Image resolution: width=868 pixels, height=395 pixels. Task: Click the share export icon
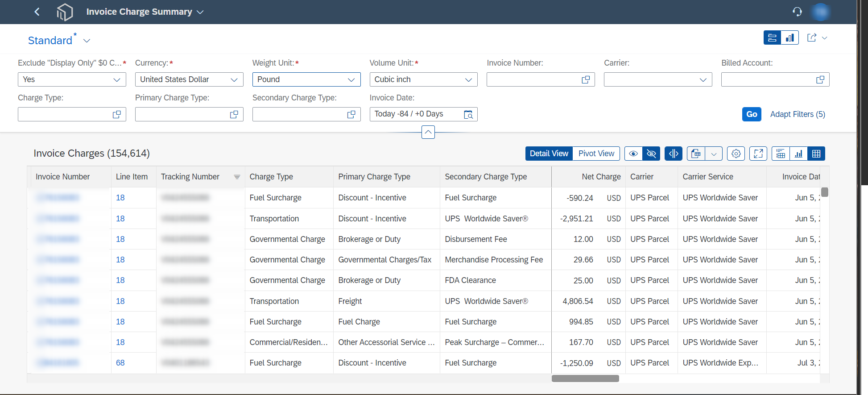click(812, 38)
